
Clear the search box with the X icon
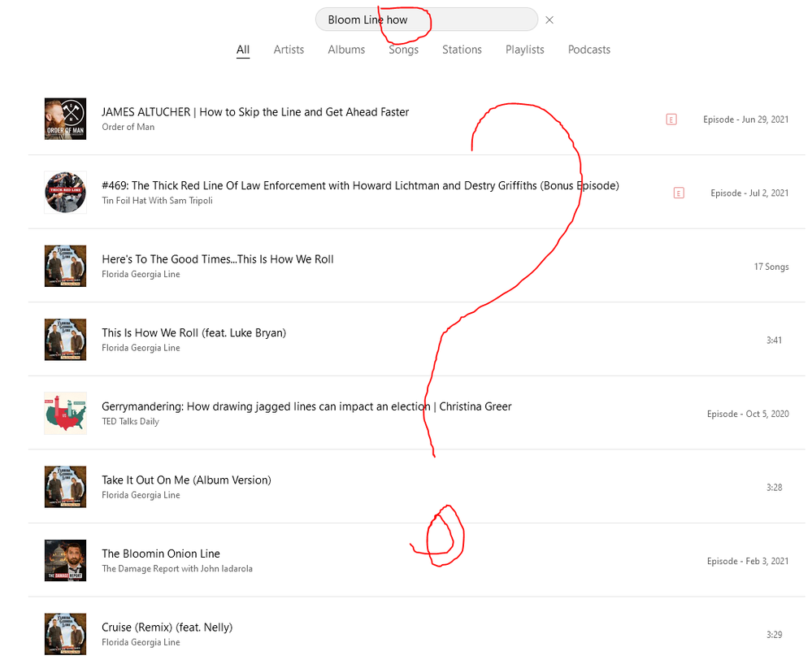tap(549, 20)
